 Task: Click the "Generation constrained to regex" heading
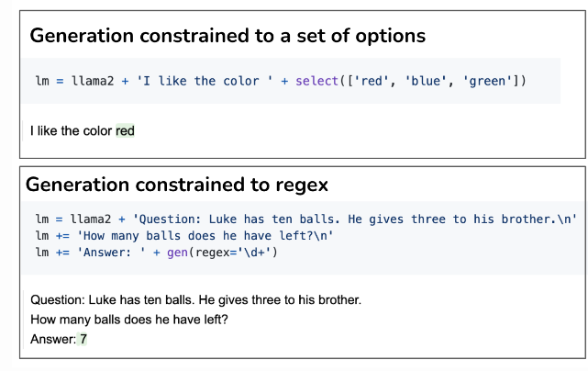[177, 184]
